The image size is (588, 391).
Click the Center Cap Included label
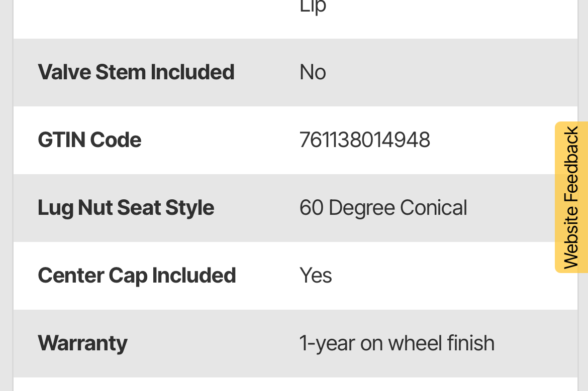(137, 276)
